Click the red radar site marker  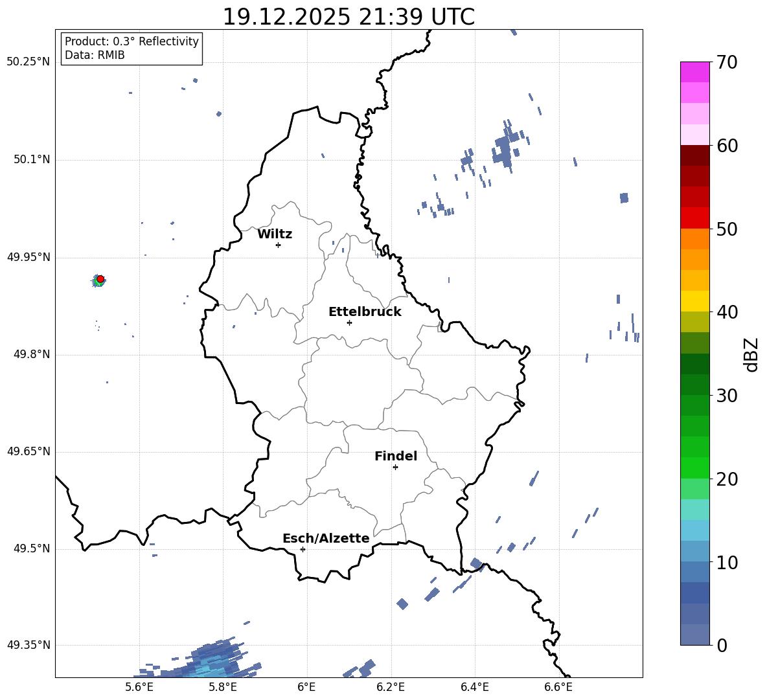click(100, 279)
